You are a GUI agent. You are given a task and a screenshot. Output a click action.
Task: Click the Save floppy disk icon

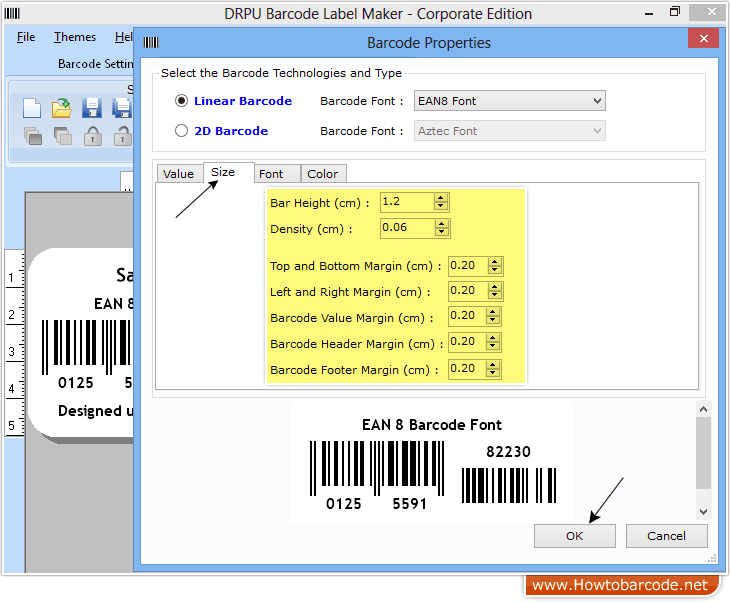(x=92, y=108)
